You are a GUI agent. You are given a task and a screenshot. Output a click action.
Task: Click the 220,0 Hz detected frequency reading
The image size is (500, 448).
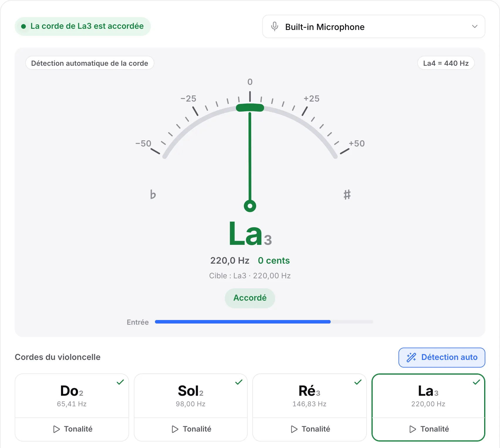click(230, 260)
